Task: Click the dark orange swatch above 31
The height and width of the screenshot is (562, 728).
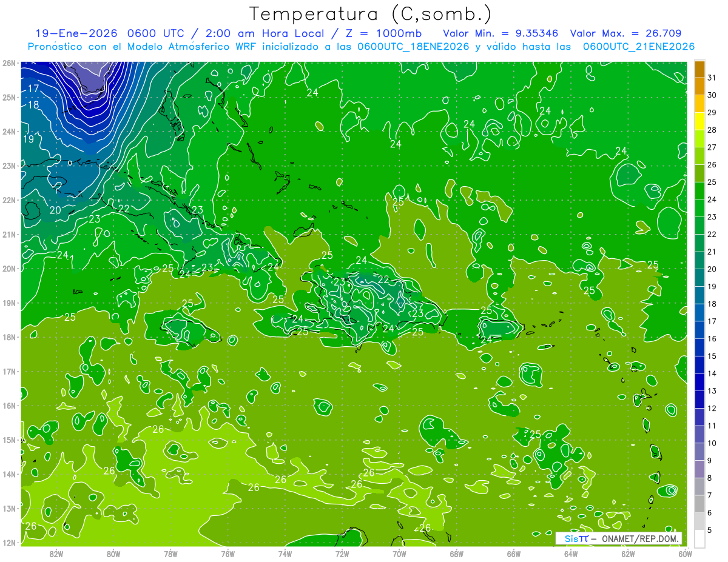Action: point(699,69)
